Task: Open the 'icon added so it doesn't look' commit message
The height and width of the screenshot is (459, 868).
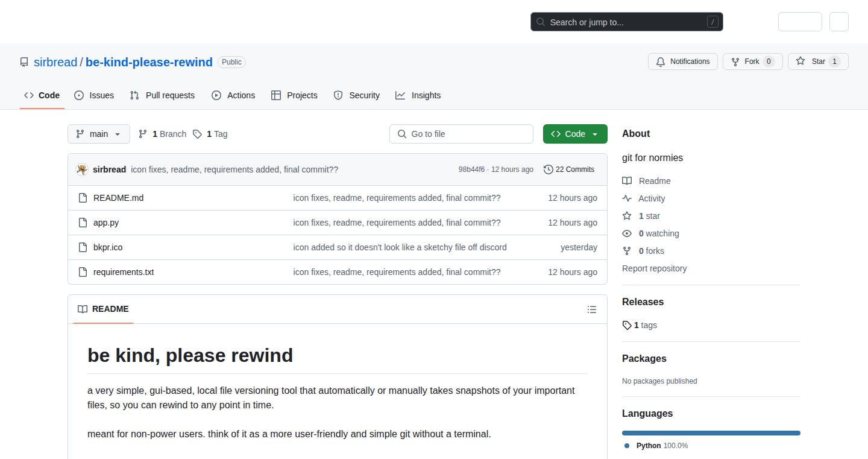Action: (400, 247)
